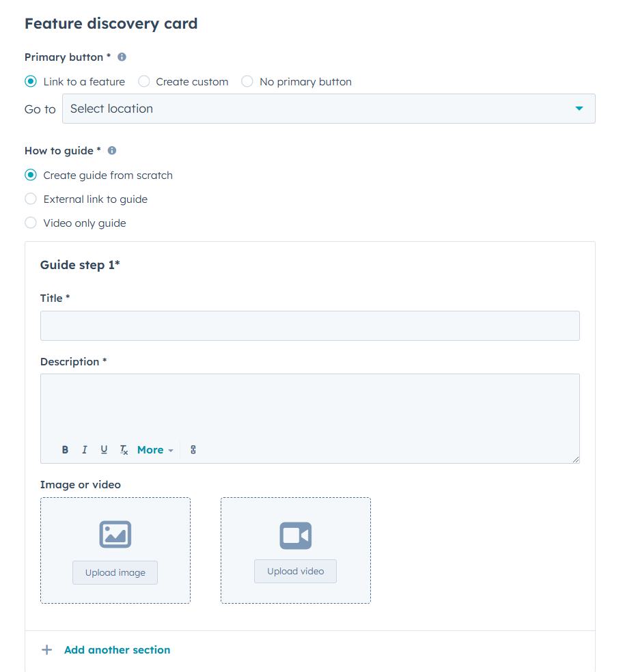Click the info icon beside How to guide
Image resolution: width=623 pixels, height=672 pixels.
(112, 150)
